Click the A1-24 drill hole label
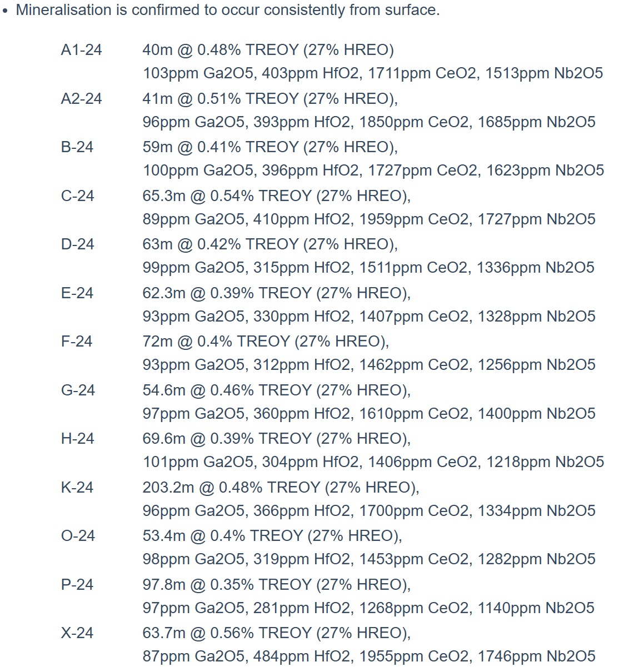This screenshot has height=672, width=639. point(81,50)
